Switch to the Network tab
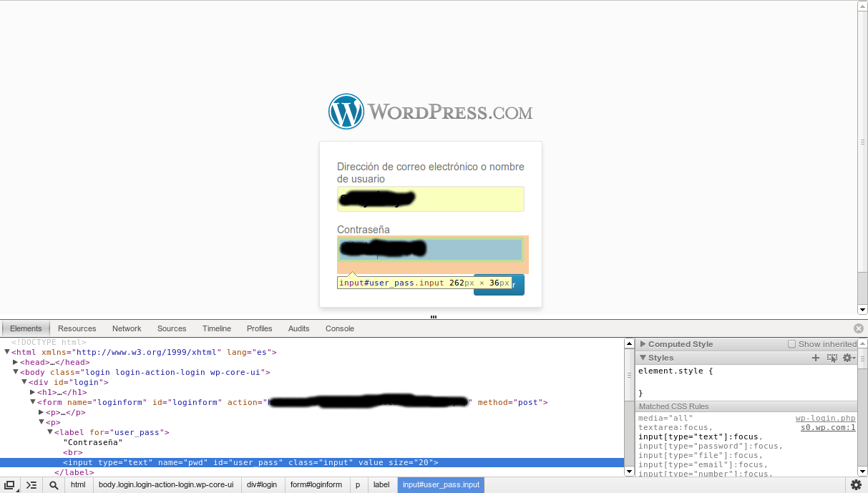 127,328
